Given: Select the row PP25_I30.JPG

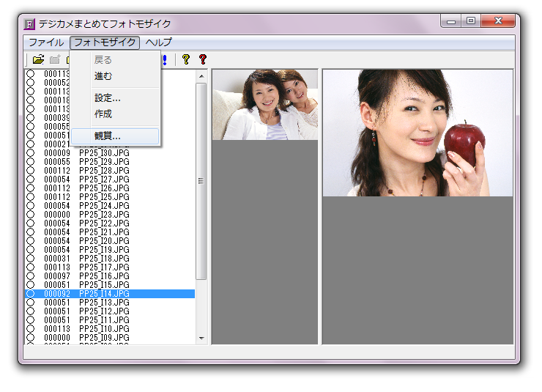Looking at the screenshot, I should tap(110, 153).
